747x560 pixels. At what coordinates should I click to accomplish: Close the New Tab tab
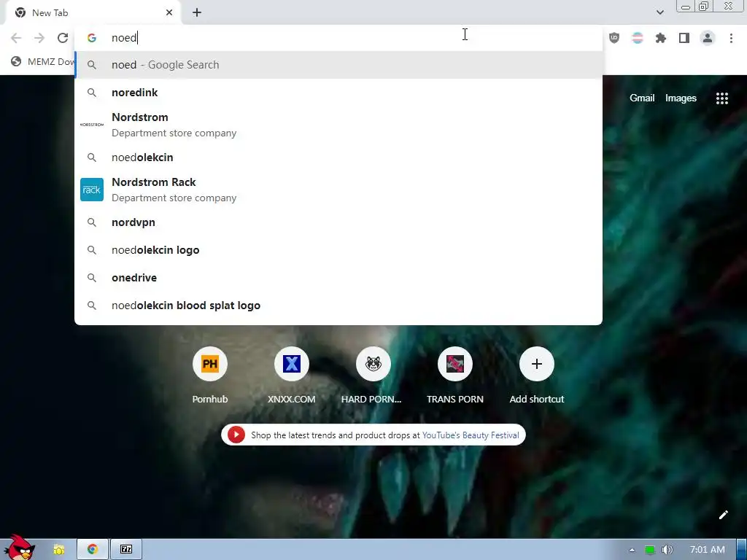pos(169,13)
